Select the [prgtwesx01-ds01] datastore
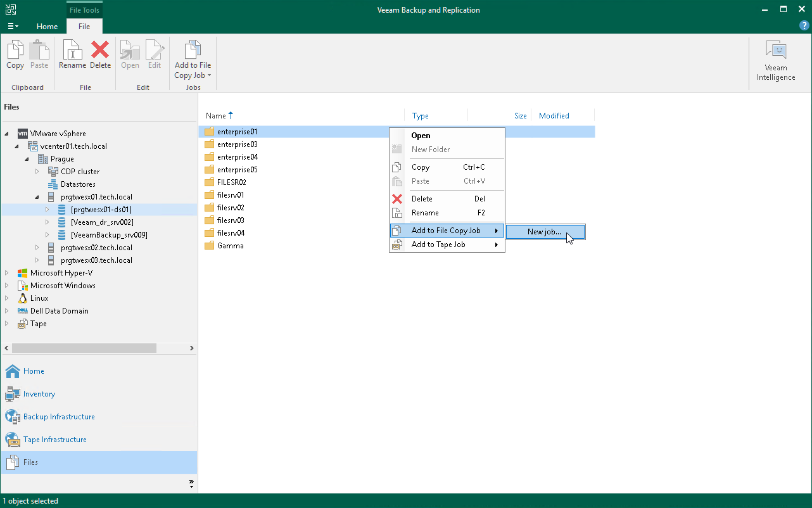This screenshot has height=508, width=812. (x=101, y=210)
